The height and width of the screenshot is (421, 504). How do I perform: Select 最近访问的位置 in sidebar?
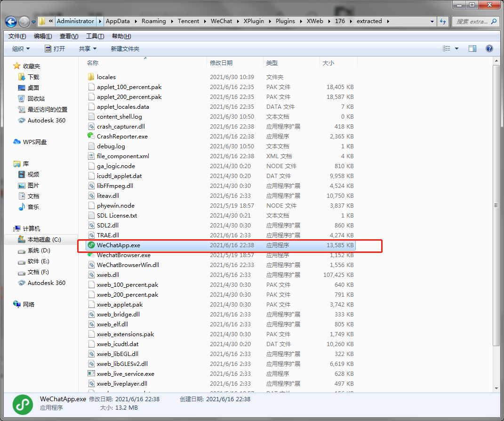coord(47,109)
